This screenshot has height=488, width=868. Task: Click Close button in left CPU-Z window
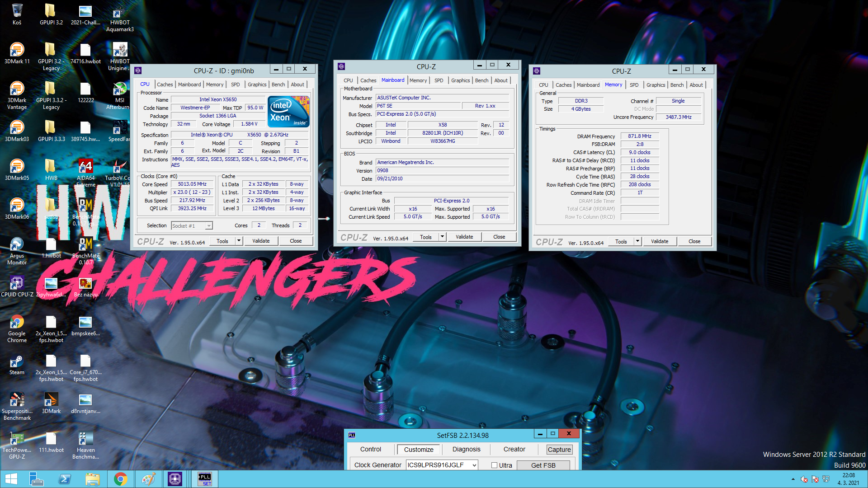click(296, 241)
